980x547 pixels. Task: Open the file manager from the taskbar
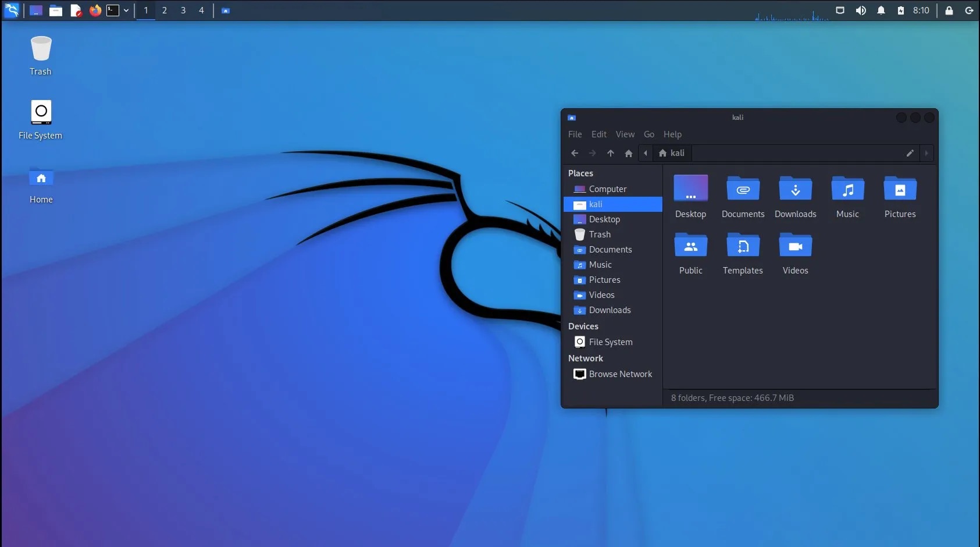pyautogui.click(x=56, y=10)
